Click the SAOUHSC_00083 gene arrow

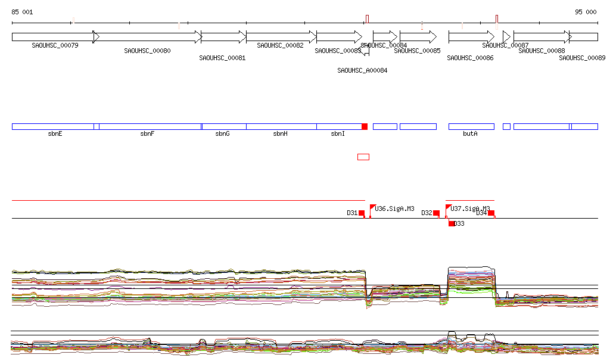[x=339, y=37]
